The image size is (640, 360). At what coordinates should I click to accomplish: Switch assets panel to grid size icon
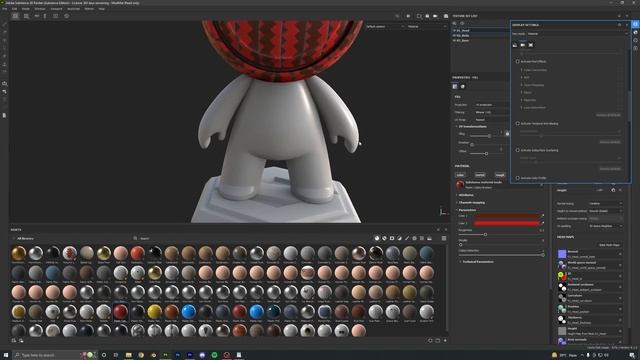point(444,238)
